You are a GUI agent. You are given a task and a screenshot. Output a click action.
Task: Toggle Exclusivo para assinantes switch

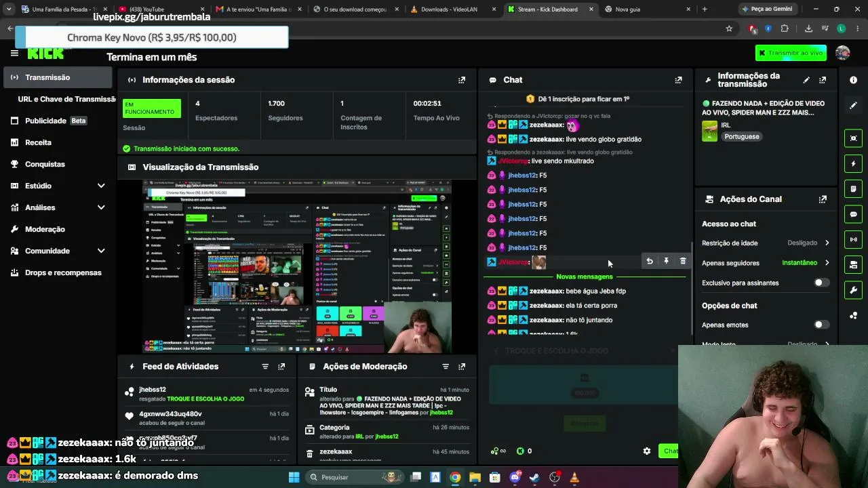click(821, 283)
